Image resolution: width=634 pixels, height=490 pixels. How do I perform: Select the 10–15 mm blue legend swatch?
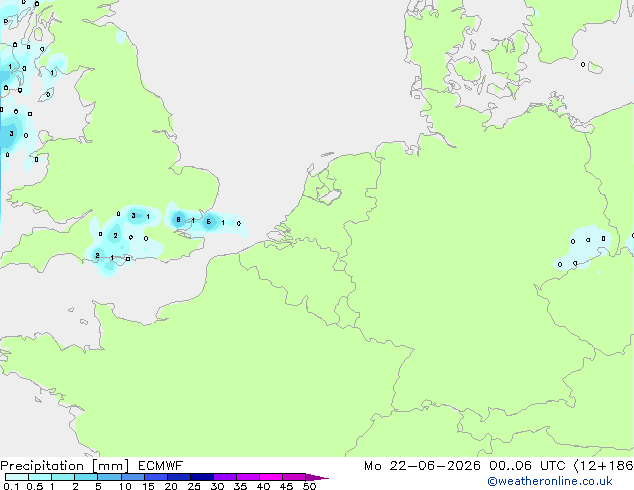(x=133, y=477)
